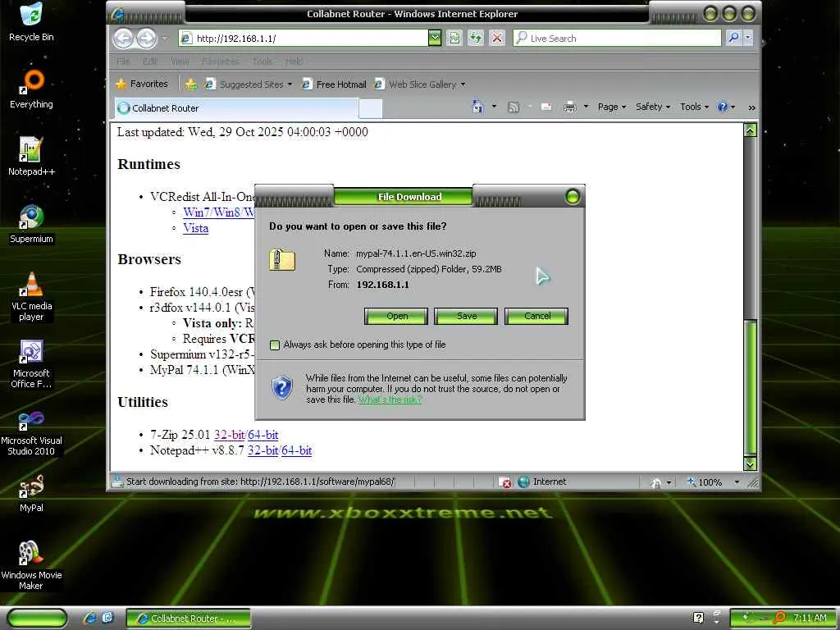The image size is (840, 630).
Task: Toggle Always ask before opening checkbox
Action: point(275,345)
